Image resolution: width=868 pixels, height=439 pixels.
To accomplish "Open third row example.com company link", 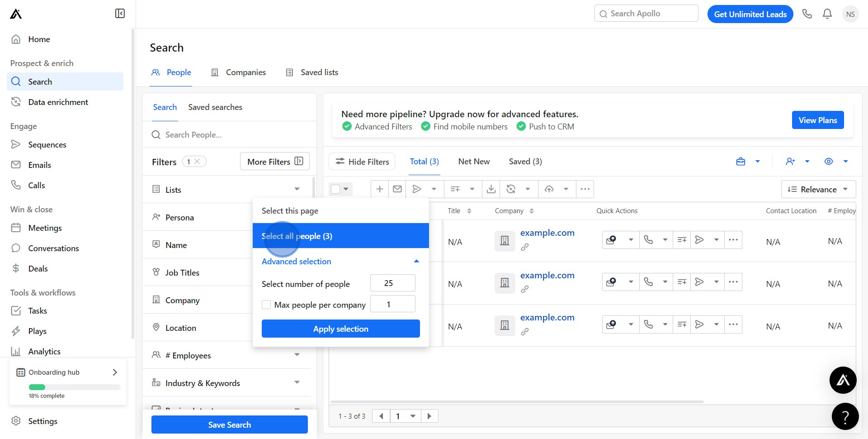I will click(547, 317).
